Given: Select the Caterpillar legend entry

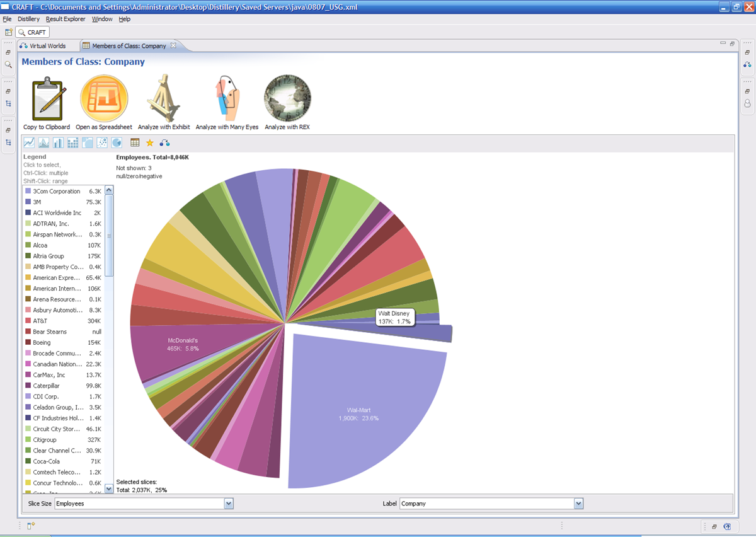Looking at the screenshot, I should pyautogui.click(x=63, y=386).
